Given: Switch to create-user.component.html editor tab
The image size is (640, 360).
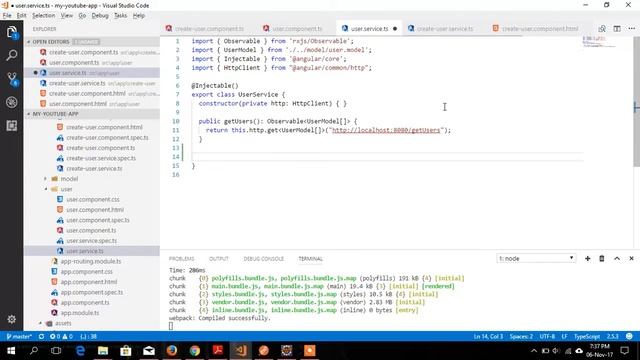Looking at the screenshot, I should tap(540, 29).
